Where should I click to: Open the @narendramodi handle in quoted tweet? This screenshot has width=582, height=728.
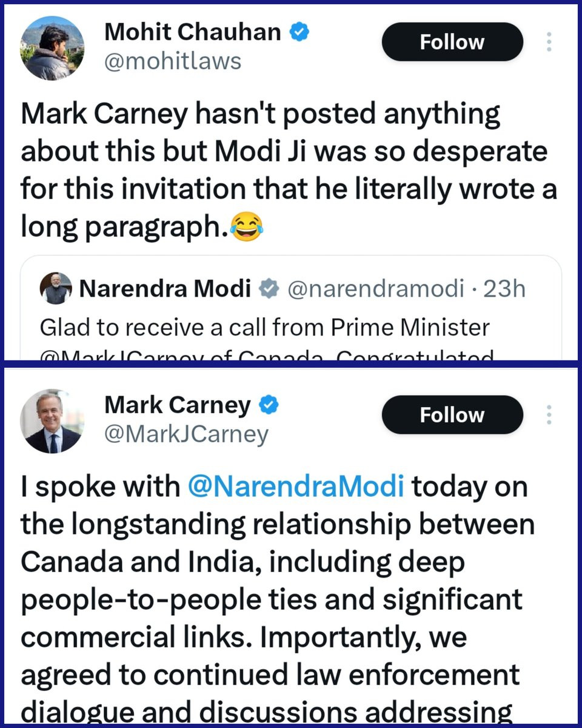coord(375,289)
